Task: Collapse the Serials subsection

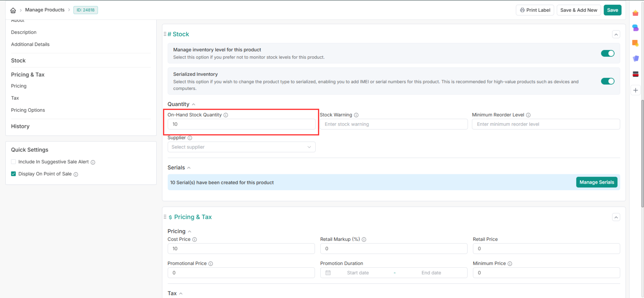Action: click(189, 168)
